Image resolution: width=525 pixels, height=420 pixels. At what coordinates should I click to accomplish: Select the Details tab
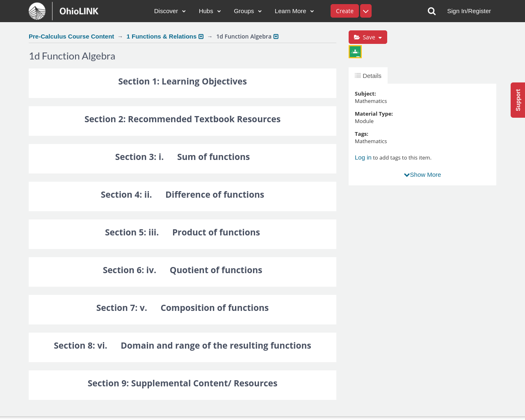click(x=368, y=76)
